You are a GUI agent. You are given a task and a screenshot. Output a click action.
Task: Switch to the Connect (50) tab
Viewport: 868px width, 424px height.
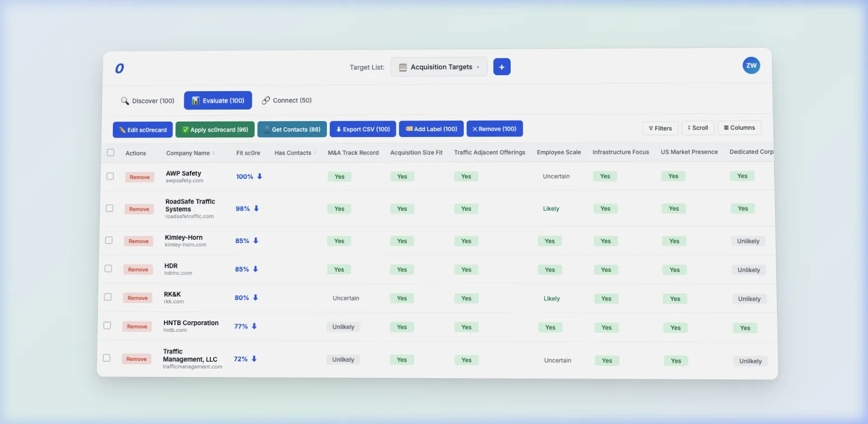tap(287, 100)
